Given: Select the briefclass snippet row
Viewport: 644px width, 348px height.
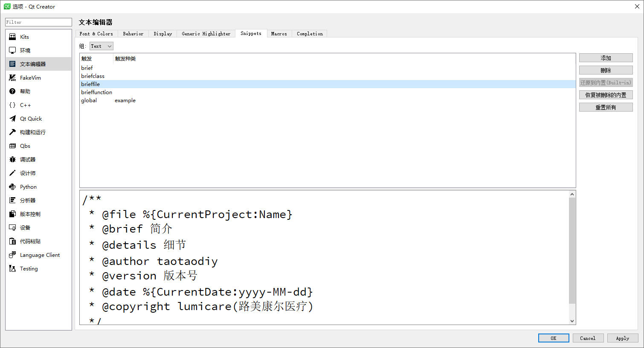Looking at the screenshot, I should [328, 76].
